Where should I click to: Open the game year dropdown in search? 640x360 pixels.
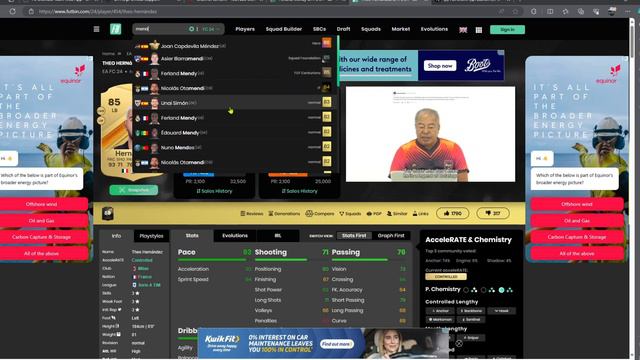pyautogui.click(x=211, y=29)
